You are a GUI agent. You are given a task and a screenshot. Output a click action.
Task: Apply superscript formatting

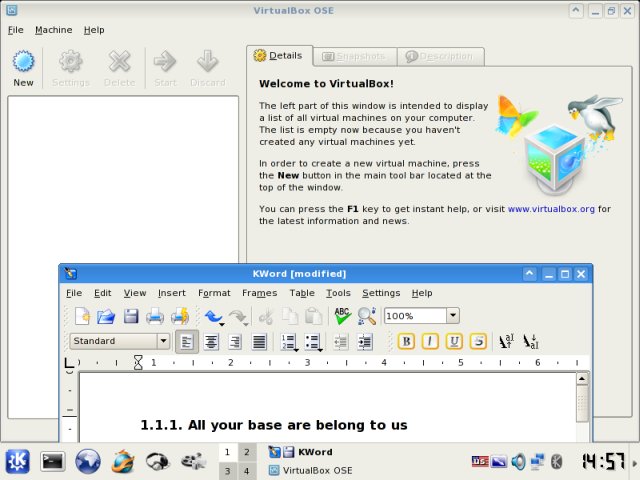pyautogui.click(x=506, y=341)
